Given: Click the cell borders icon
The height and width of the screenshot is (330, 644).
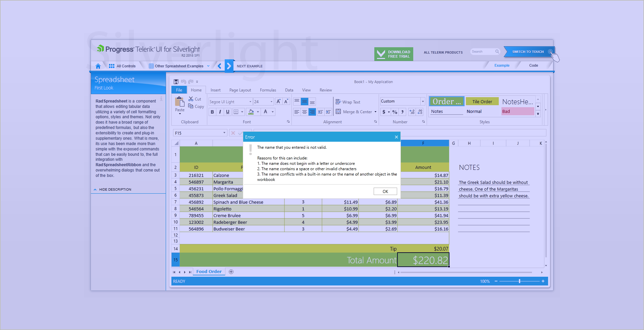Looking at the screenshot, I should 236,112.
